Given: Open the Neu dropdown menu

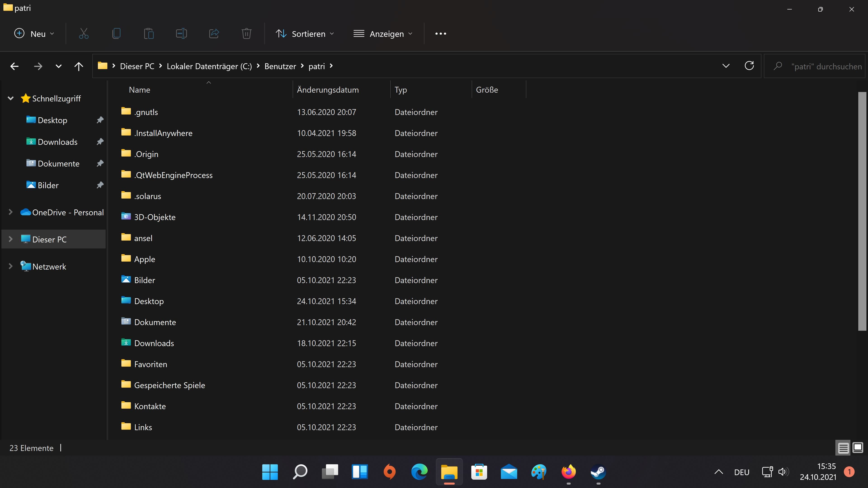Looking at the screenshot, I should pos(34,34).
